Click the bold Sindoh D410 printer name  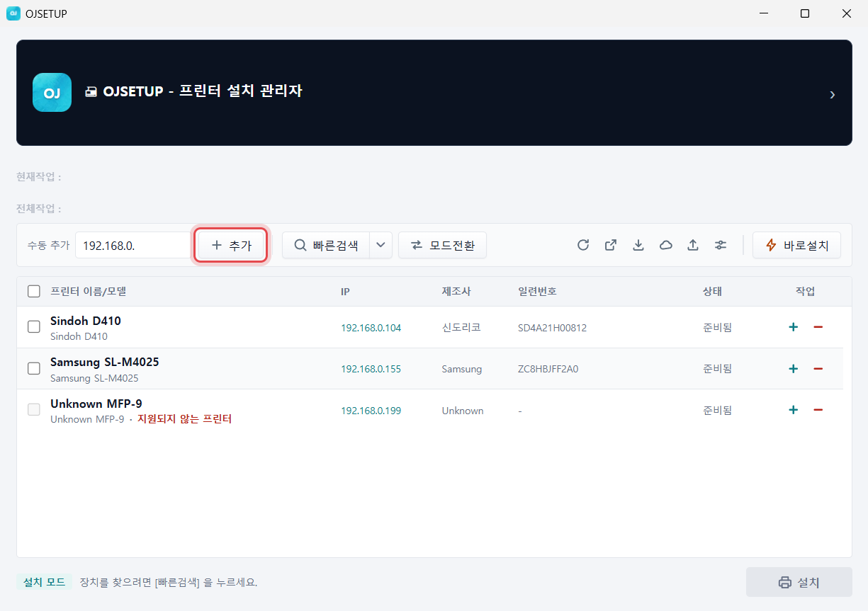[x=86, y=321]
